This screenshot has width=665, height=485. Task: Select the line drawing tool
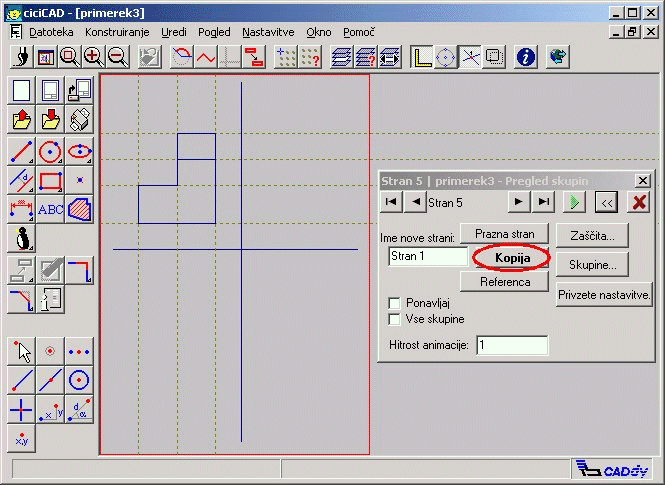[x=21, y=151]
